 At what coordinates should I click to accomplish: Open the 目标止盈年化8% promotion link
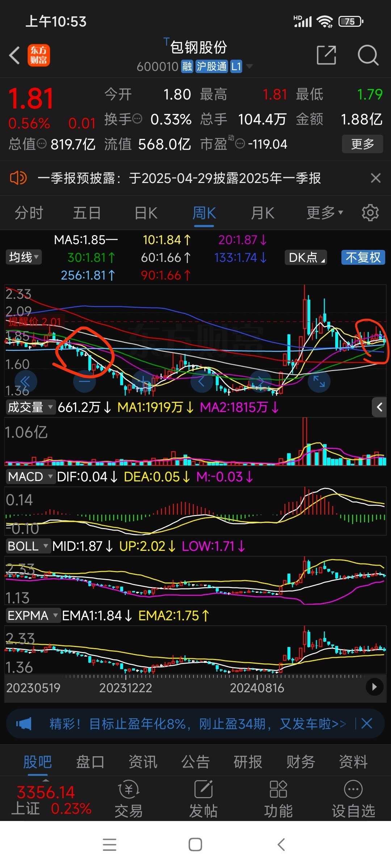(x=197, y=724)
